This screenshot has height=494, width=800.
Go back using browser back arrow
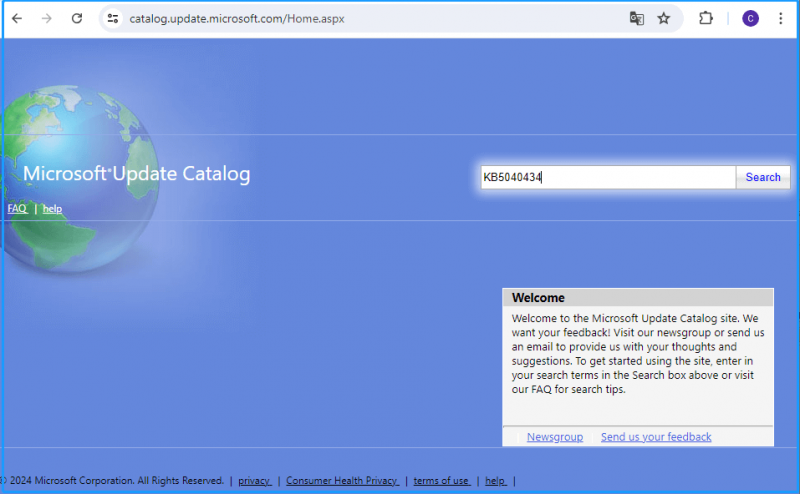pos(17,19)
